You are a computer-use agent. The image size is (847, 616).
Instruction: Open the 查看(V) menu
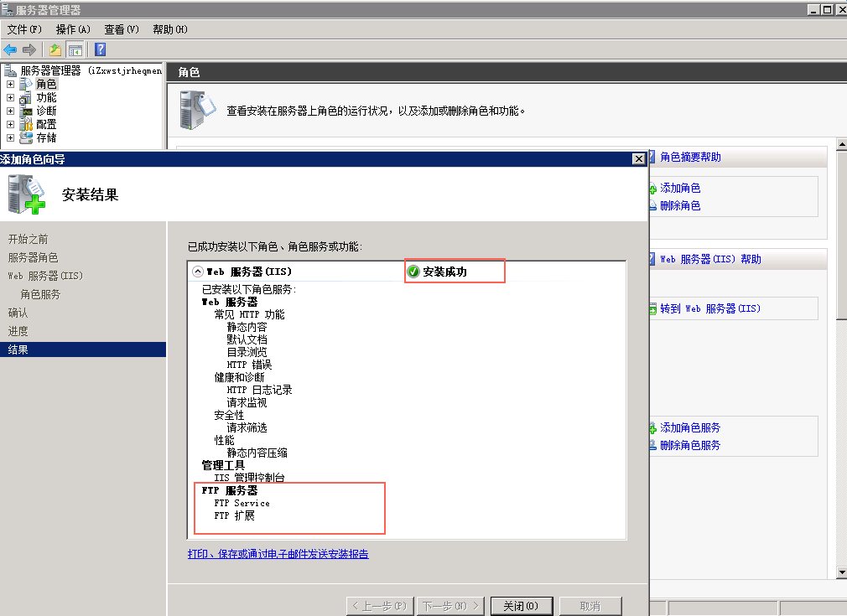pos(122,29)
